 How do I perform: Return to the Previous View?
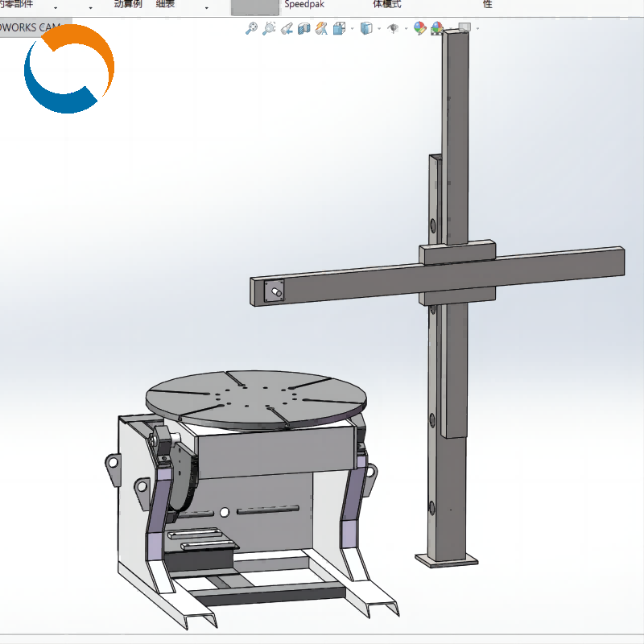click(286, 29)
